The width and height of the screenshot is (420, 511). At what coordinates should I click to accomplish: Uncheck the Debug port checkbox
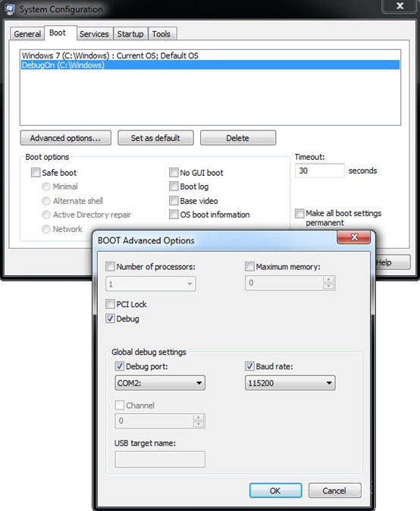tap(120, 366)
